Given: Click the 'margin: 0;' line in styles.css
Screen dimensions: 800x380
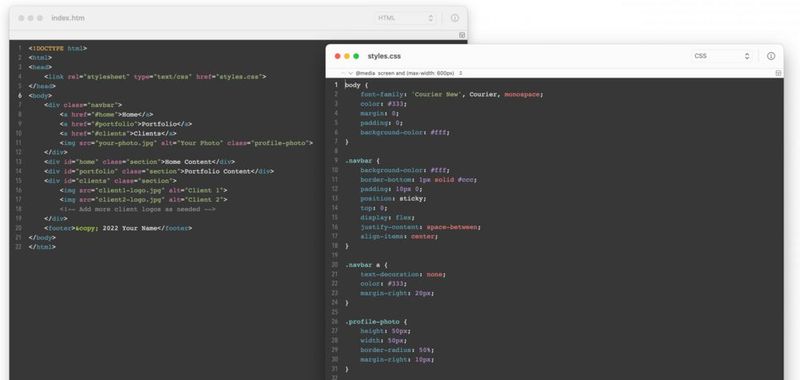Looking at the screenshot, I should [380, 113].
